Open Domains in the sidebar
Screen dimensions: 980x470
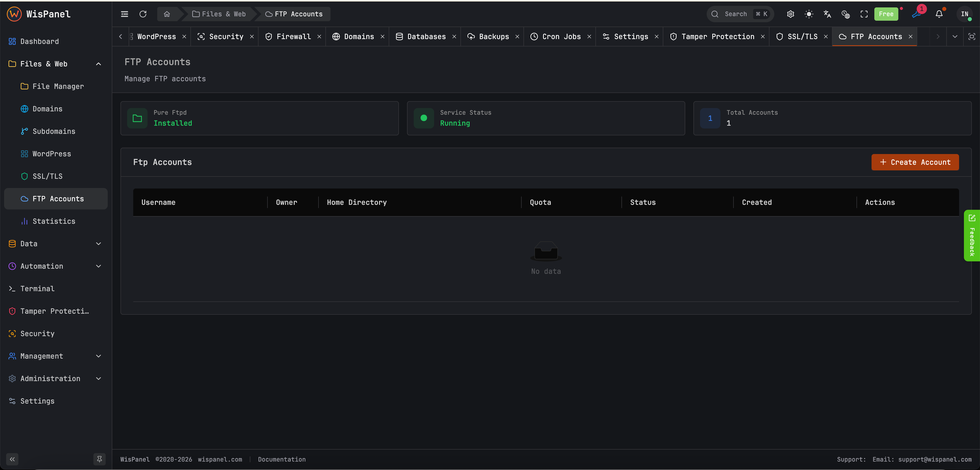coord(56,109)
